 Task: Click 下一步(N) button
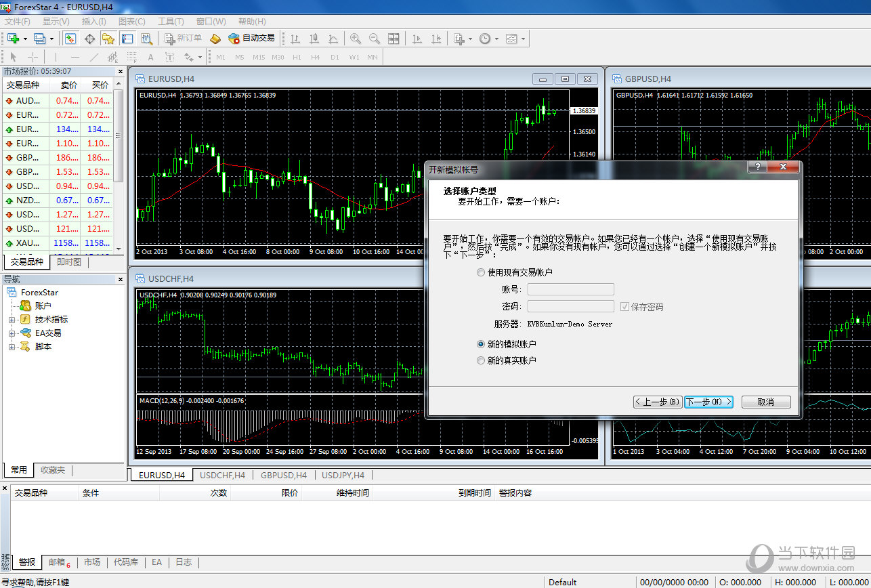pos(708,402)
